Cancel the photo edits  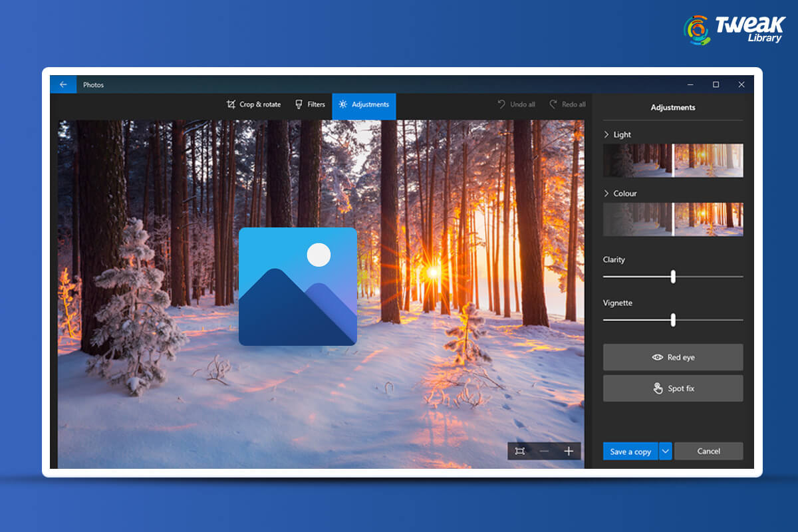click(708, 452)
